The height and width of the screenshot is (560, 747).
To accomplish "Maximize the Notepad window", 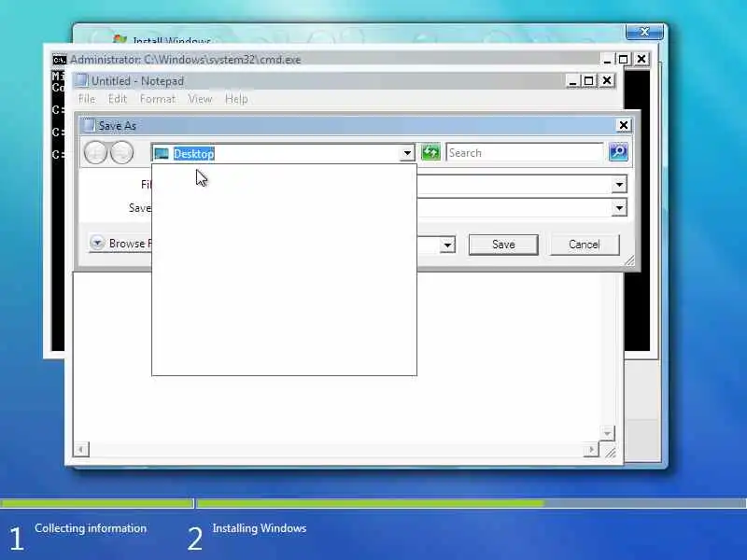I will (589, 81).
